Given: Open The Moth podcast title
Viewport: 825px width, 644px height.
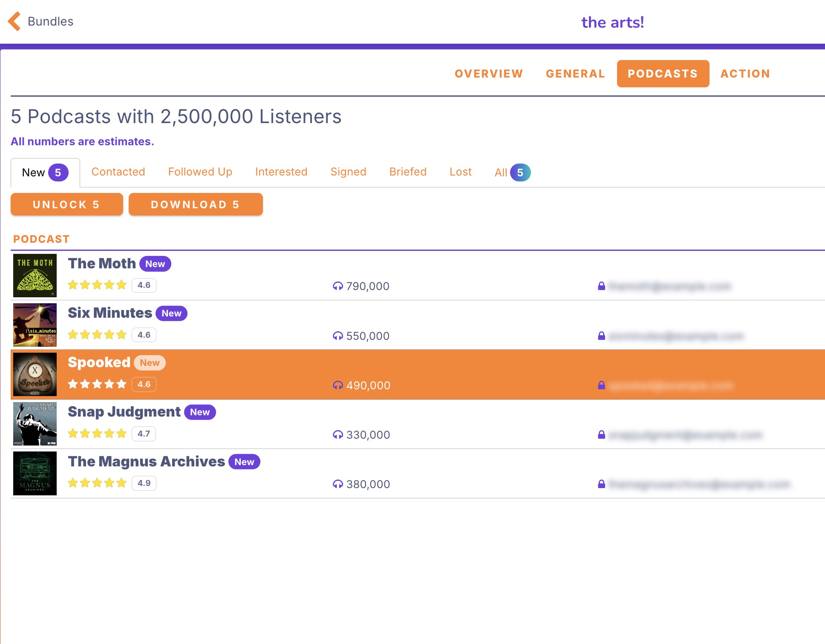Looking at the screenshot, I should coord(102,263).
